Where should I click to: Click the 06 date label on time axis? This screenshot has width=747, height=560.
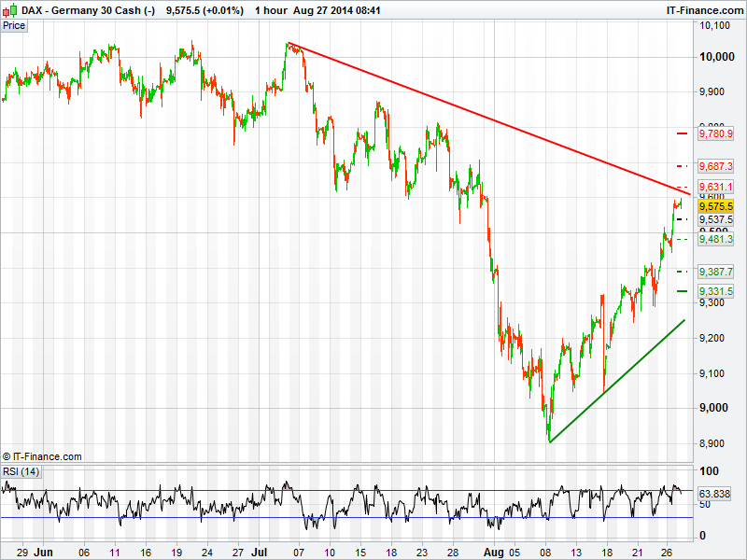click(84, 553)
